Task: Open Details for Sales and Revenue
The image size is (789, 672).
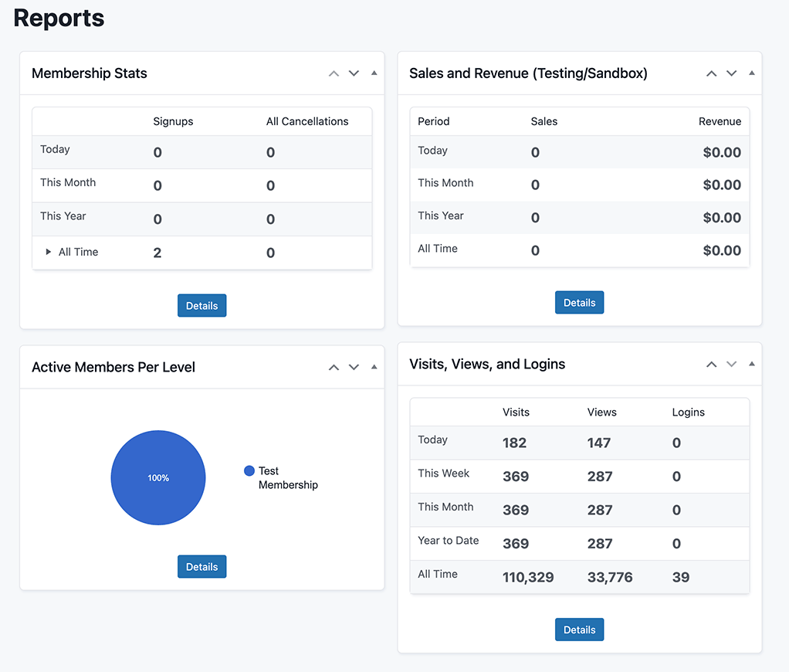Action: [579, 303]
